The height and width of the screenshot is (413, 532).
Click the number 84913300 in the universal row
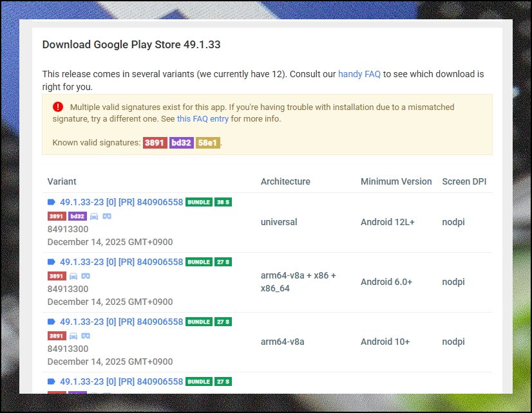point(68,229)
